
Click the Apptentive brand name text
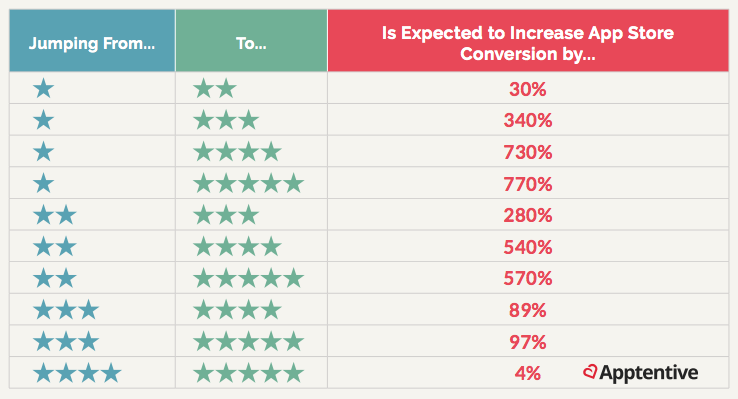(x=649, y=373)
